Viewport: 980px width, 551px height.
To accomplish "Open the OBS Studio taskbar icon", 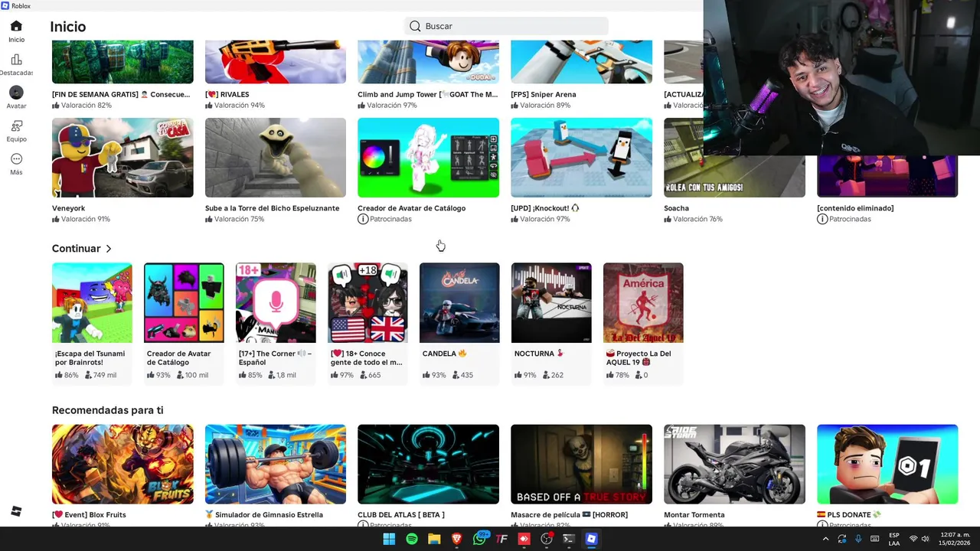I will click(547, 539).
